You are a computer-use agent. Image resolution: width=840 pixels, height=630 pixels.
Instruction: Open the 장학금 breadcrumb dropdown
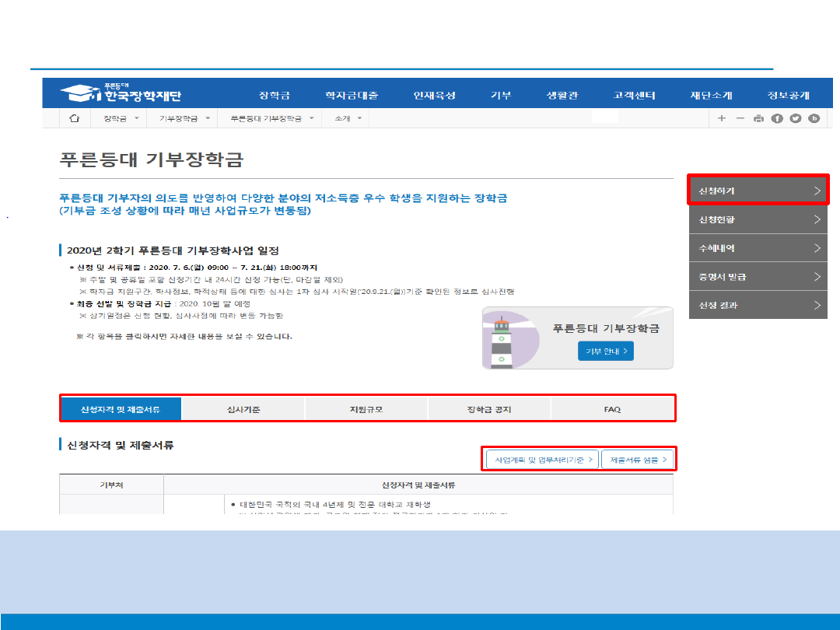(121, 118)
